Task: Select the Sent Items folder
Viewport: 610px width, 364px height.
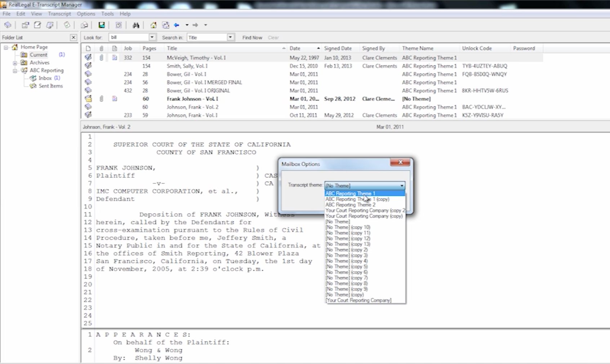Action: (x=50, y=86)
